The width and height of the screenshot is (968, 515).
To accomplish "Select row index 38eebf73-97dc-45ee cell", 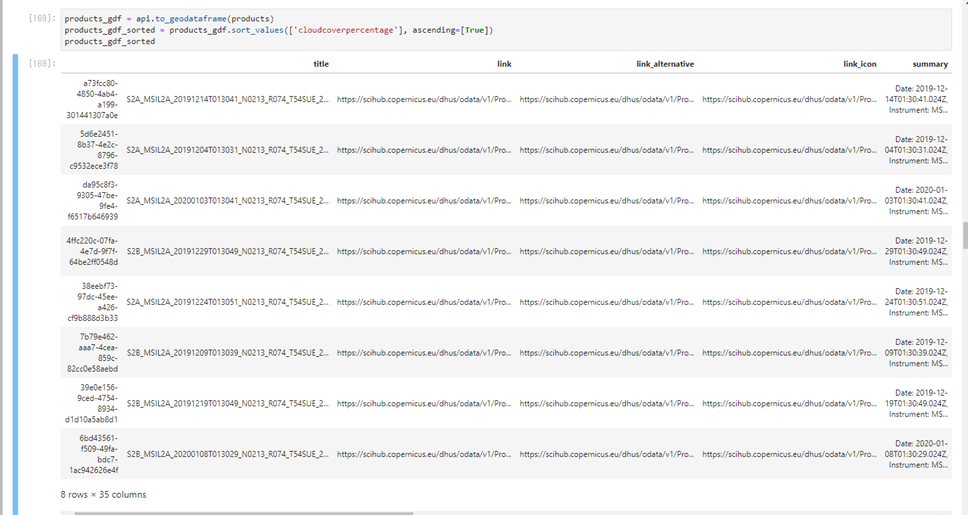I will (91, 301).
